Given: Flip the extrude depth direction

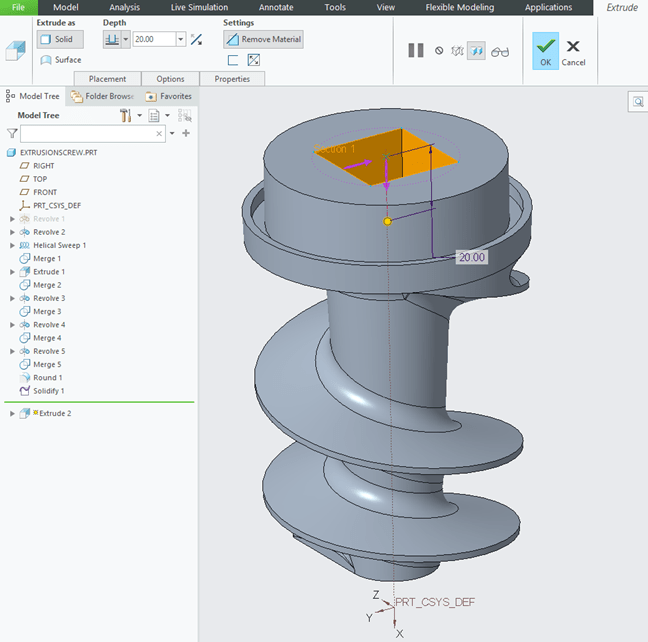Looking at the screenshot, I should (x=196, y=40).
